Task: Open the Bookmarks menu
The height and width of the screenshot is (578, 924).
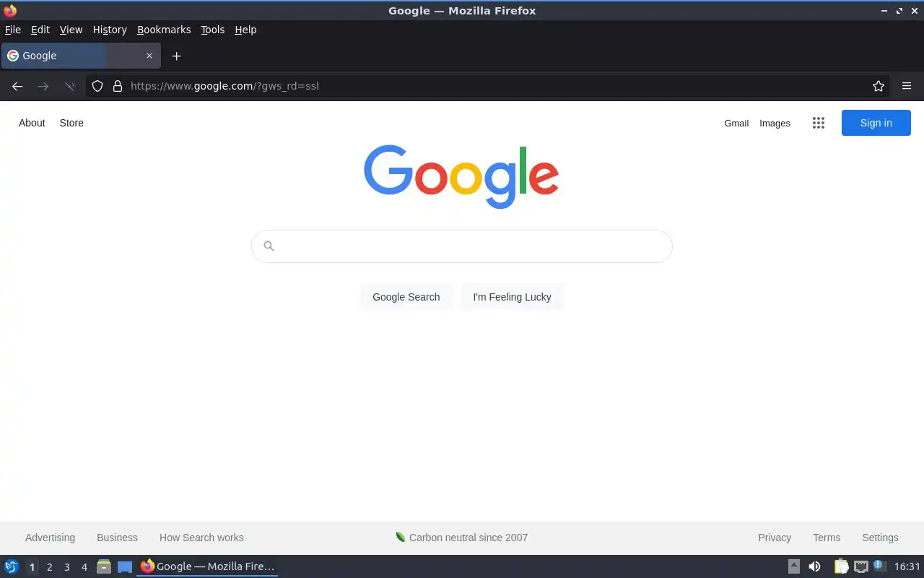Action: [x=164, y=30]
